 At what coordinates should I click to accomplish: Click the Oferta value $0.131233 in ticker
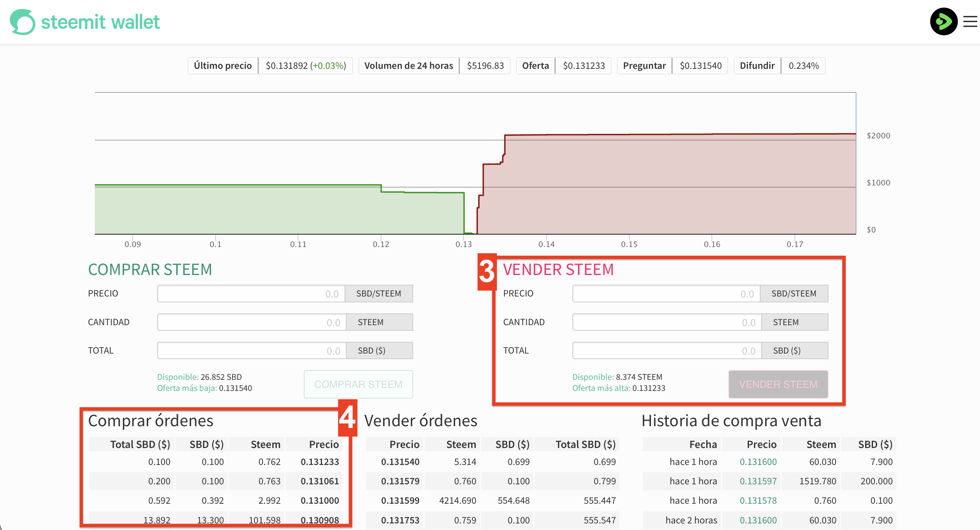tap(584, 66)
